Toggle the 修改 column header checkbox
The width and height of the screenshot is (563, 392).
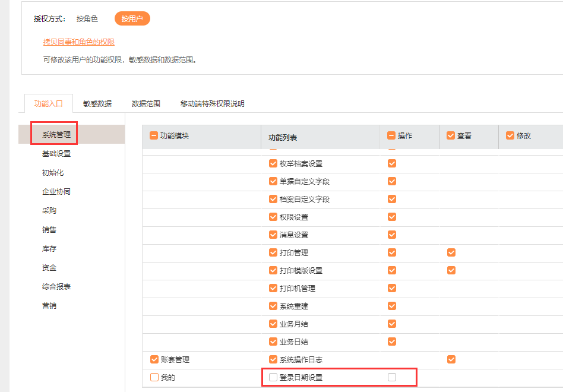point(510,135)
